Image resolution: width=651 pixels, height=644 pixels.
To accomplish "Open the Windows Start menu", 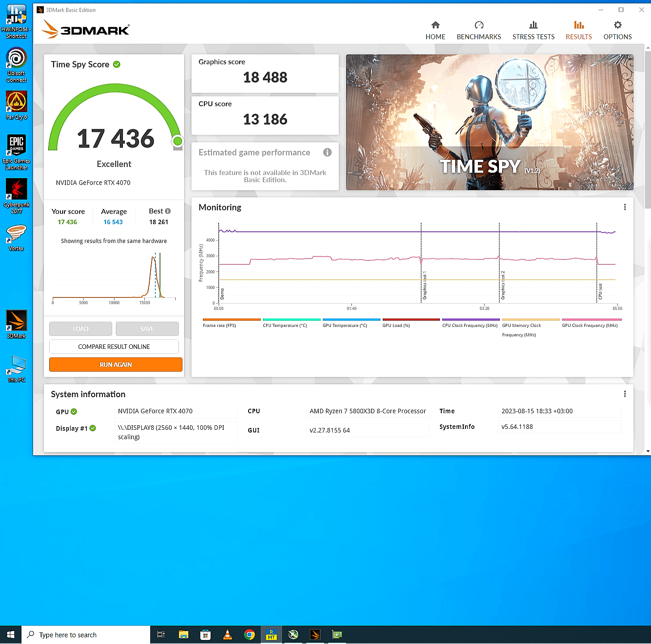I will coord(11,635).
